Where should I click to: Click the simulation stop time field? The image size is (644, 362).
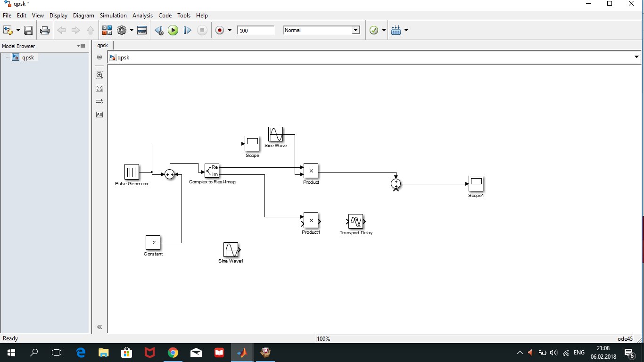coord(256,31)
